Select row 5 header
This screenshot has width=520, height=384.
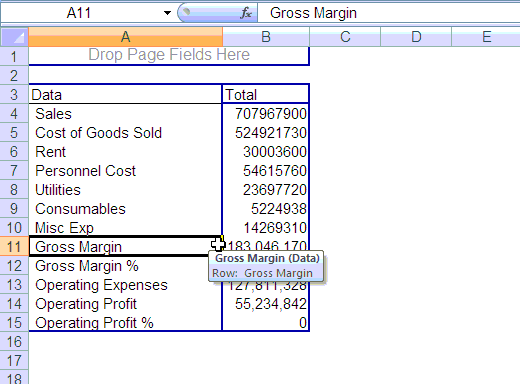(14, 132)
